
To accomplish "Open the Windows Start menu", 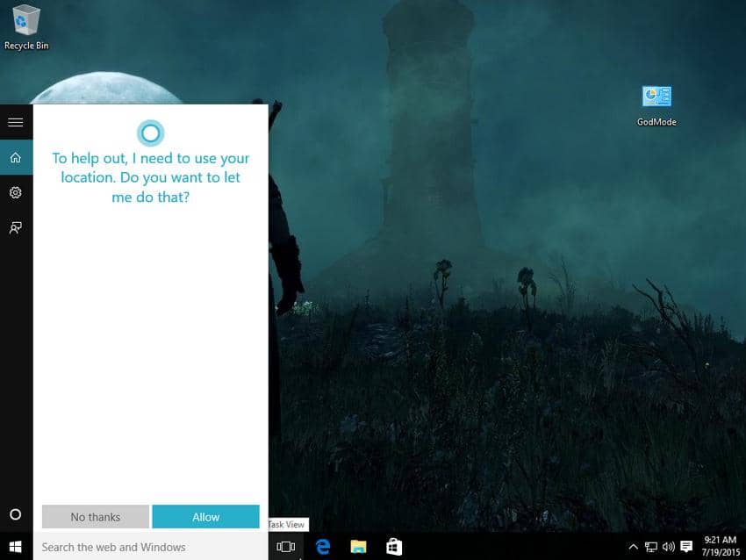I will (x=15, y=547).
